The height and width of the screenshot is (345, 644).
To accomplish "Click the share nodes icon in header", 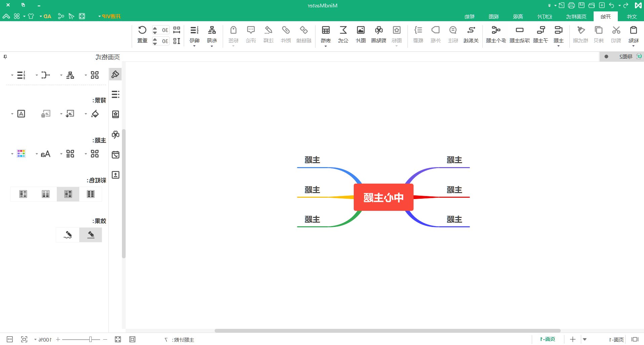I will tap(61, 16).
